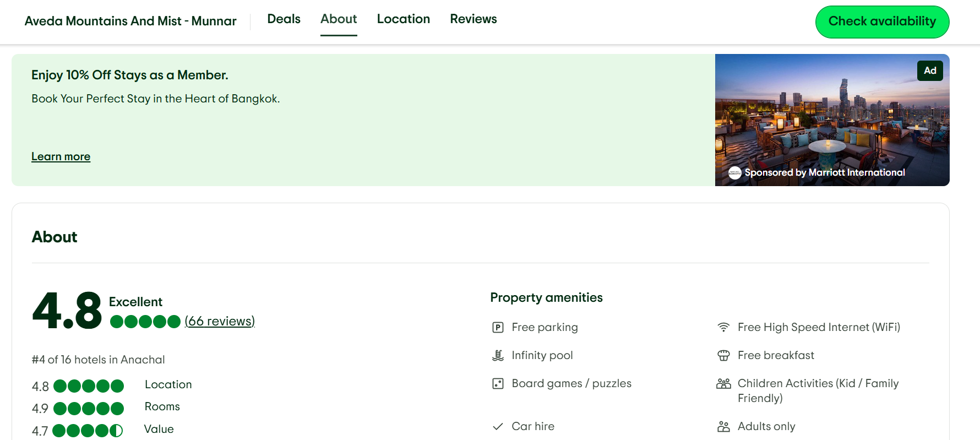Screen dimensions: 980x440
Task: Go to the Reviews tab
Action: click(473, 19)
